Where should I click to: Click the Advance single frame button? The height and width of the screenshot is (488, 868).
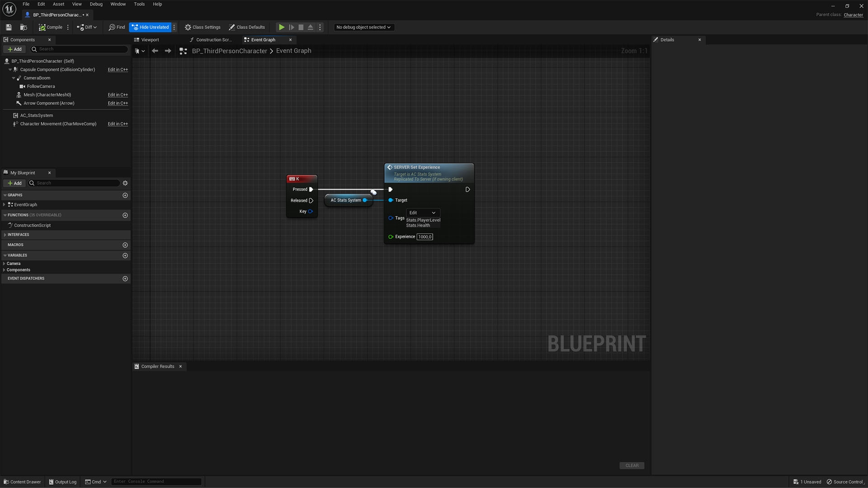click(x=291, y=27)
